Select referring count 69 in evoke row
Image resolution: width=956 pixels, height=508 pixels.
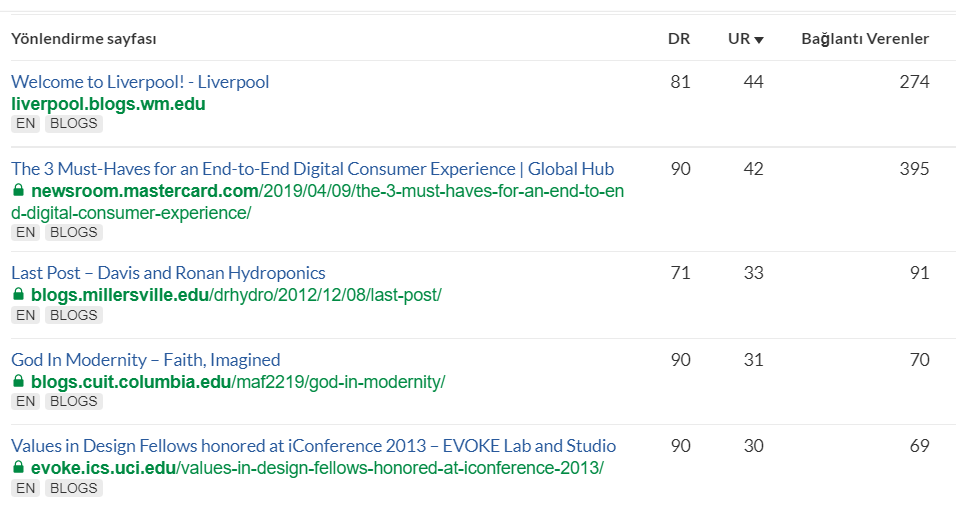[x=919, y=446]
